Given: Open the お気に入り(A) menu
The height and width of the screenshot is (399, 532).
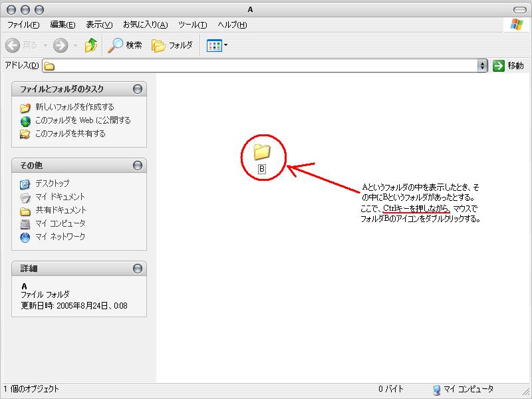Looking at the screenshot, I should click(x=145, y=25).
